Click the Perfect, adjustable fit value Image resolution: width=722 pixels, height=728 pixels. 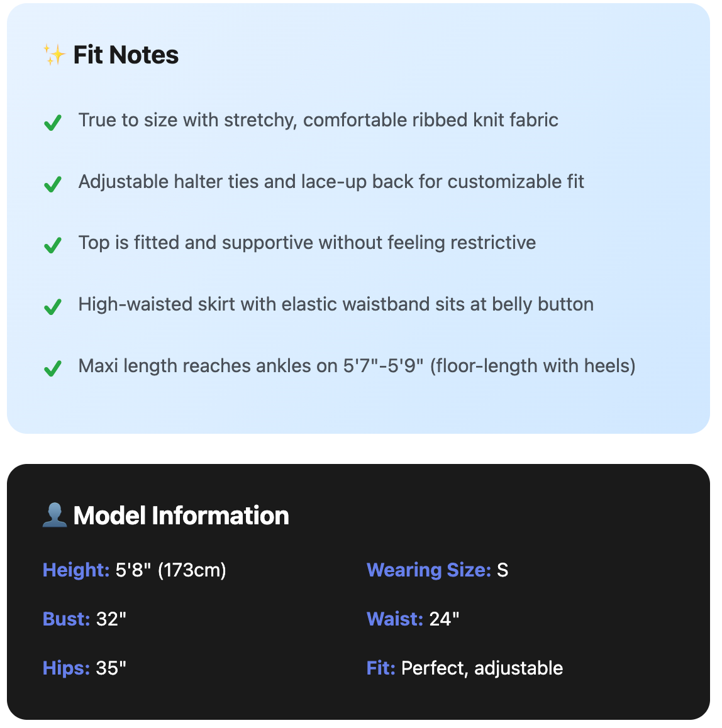point(482,668)
